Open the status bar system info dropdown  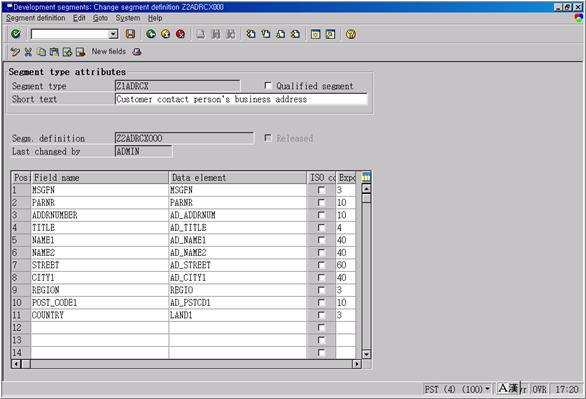(x=487, y=389)
